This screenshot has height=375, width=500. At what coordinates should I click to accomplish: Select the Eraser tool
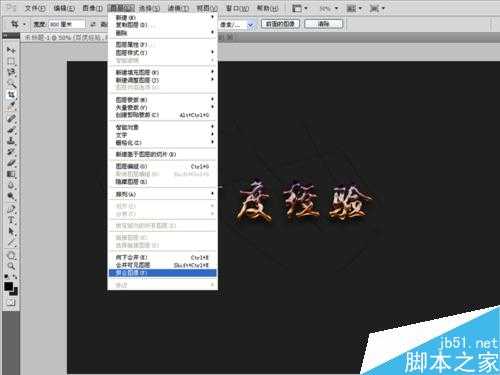(x=11, y=163)
